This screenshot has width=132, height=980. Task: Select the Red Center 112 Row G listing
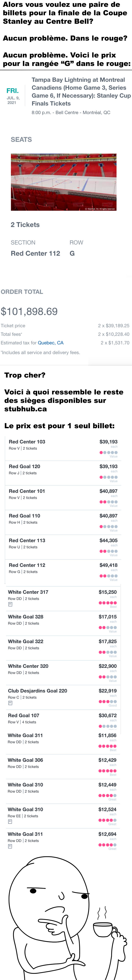click(x=63, y=571)
